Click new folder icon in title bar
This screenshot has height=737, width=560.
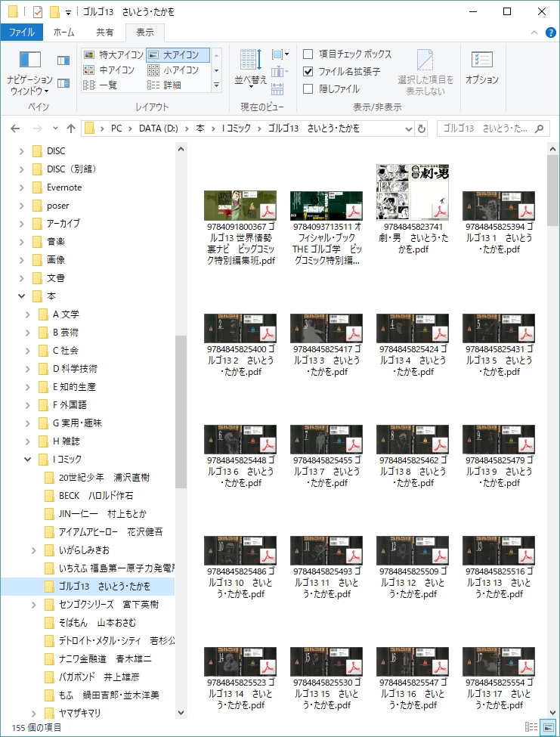coord(54,11)
